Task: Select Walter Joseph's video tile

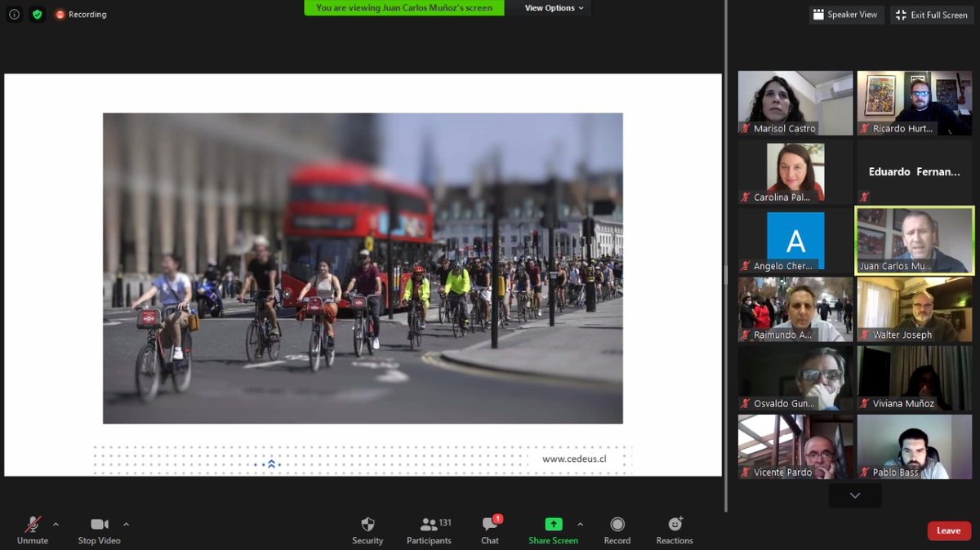Action: [x=915, y=309]
